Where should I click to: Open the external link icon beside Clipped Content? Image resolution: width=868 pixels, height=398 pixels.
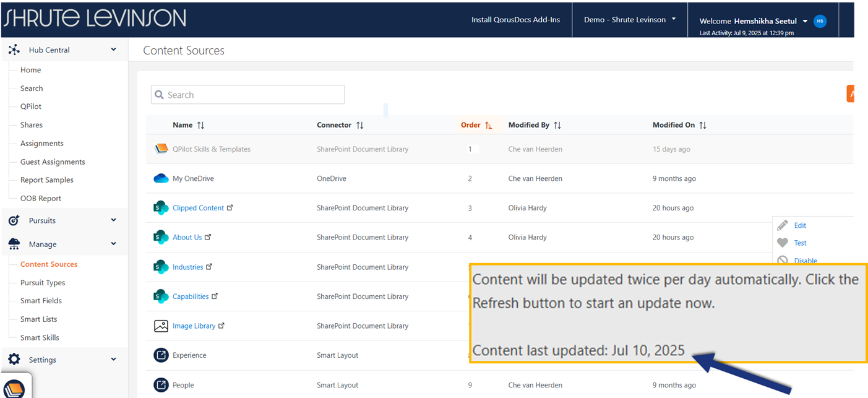[230, 208]
